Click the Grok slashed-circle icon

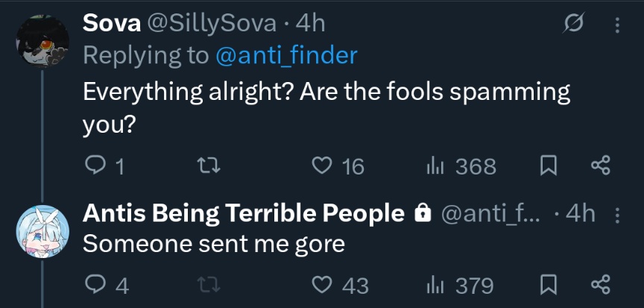[574, 25]
